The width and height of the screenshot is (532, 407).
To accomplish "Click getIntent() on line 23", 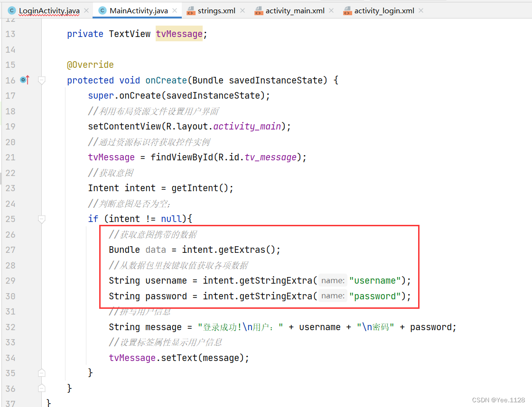I will pyautogui.click(x=200, y=188).
